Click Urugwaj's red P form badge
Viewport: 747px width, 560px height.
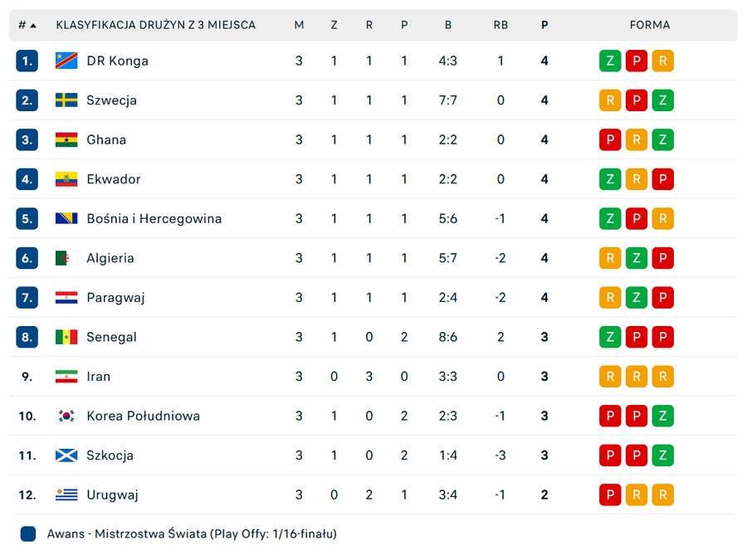[x=610, y=494]
